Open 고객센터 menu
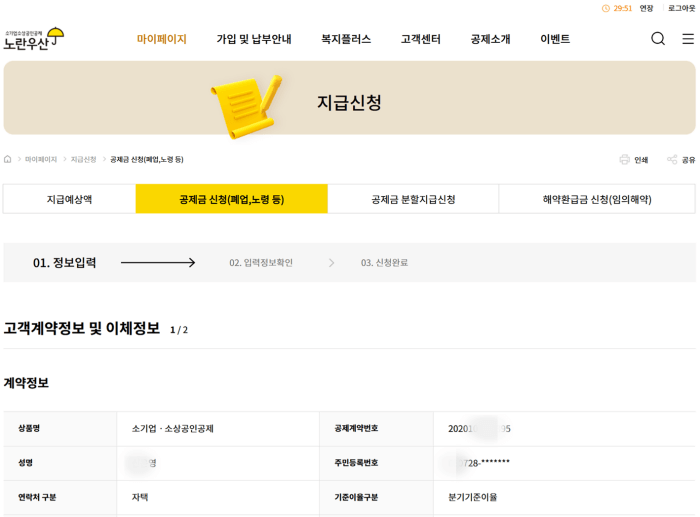The height and width of the screenshot is (517, 700). (x=421, y=39)
